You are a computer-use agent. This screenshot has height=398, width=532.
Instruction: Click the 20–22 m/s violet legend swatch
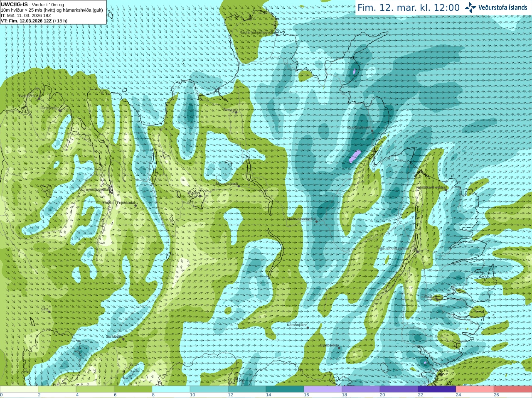point(399,389)
